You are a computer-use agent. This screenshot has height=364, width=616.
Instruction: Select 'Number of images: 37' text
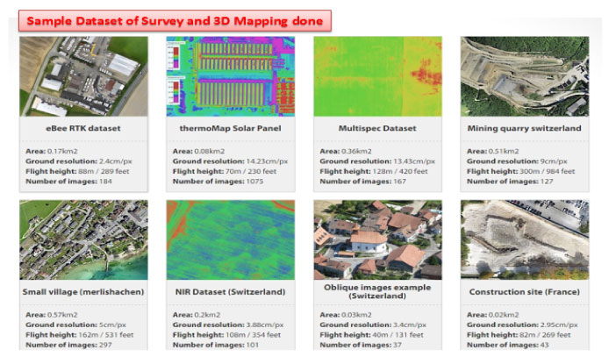coord(361,346)
